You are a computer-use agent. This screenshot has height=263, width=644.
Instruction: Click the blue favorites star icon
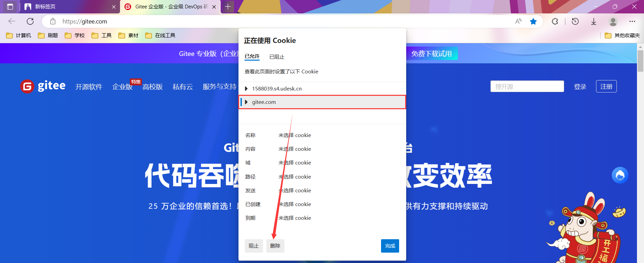tap(533, 21)
